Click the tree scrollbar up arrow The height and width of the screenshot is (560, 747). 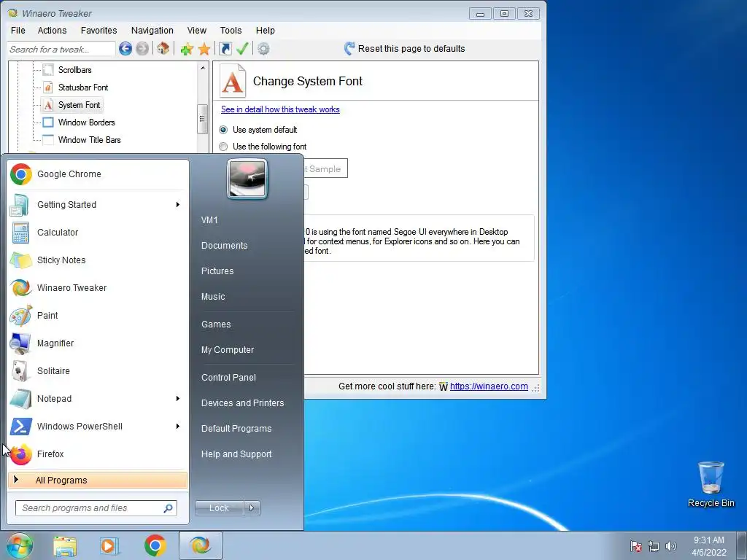pos(203,68)
